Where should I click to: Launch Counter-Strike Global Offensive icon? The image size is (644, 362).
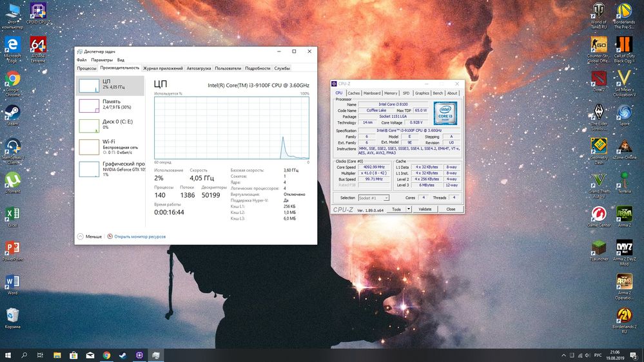tap(598, 49)
